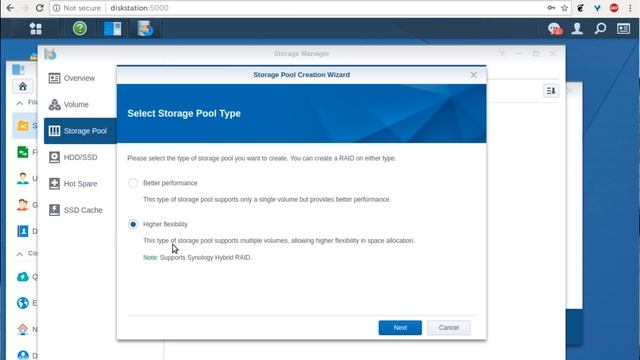The height and width of the screenshot is (360, 640).
Task: Collapse File Sharing group in Control Panel
Action: (x=20, y=103)
